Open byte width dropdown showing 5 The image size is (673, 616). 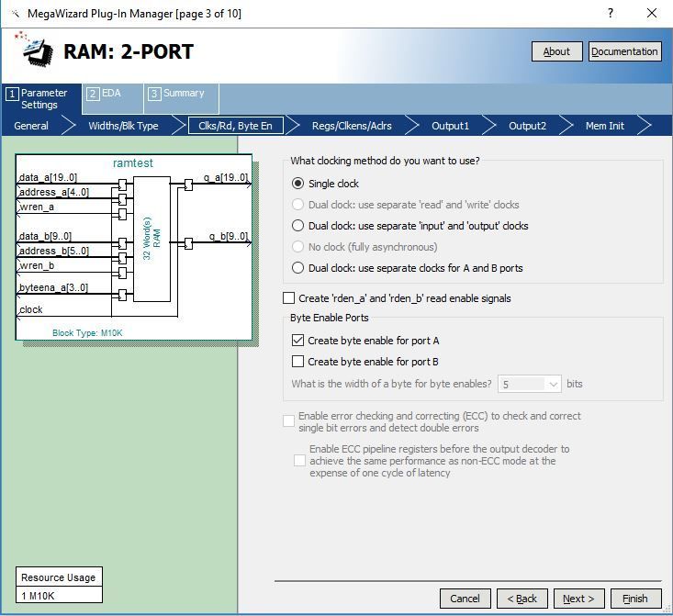coord(529,384)
